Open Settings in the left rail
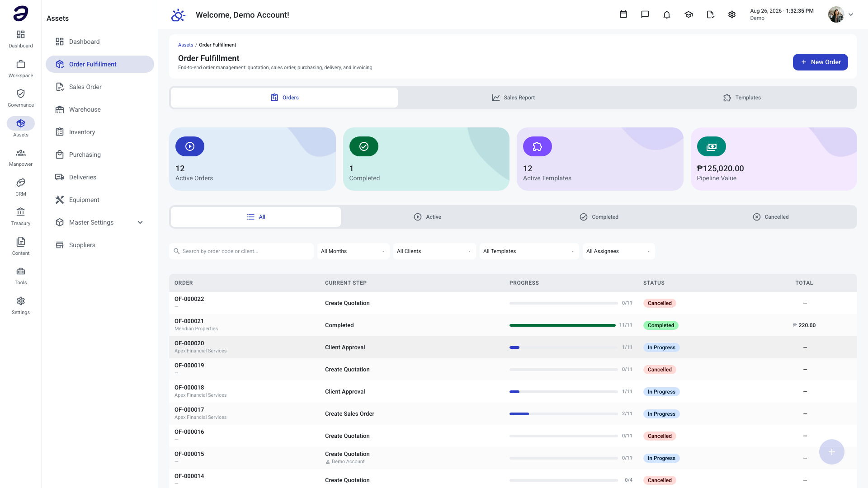 coord(21,305)
